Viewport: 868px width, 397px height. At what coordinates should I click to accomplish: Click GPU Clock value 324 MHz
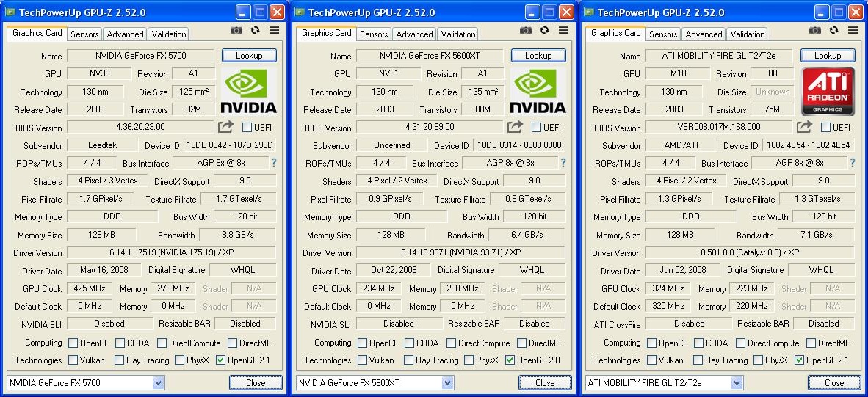tap(668, 288)
